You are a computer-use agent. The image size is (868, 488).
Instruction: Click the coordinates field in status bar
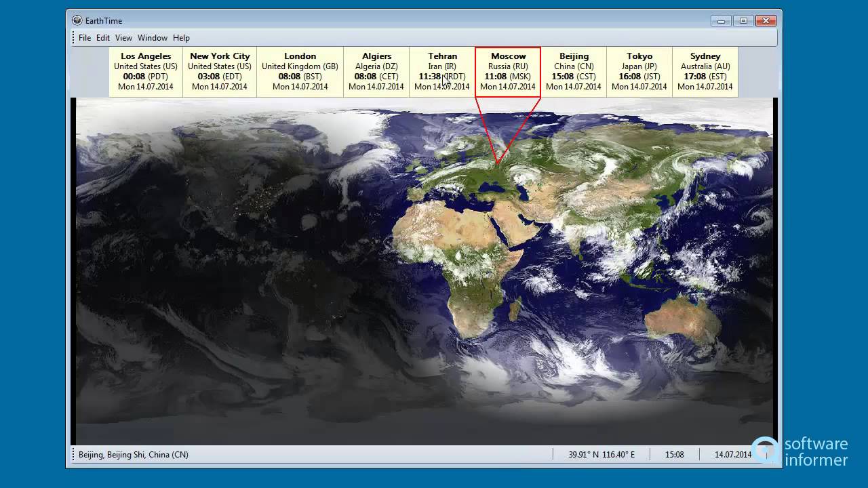(x=601, y=455)
